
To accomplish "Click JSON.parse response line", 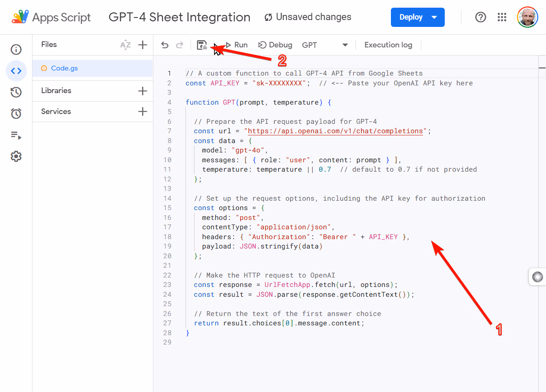I will [304, 295].
